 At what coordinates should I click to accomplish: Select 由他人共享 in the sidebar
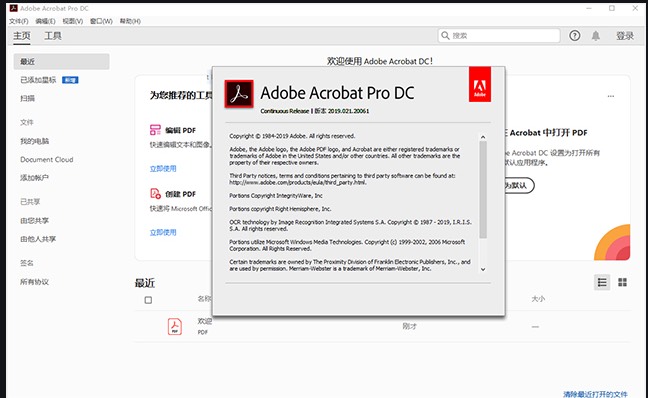click(38, 239)
